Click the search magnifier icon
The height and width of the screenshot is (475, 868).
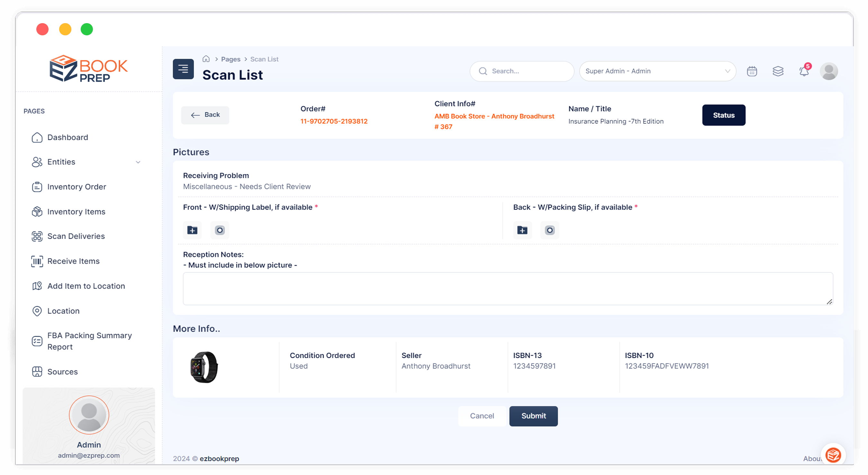[483, 71]
